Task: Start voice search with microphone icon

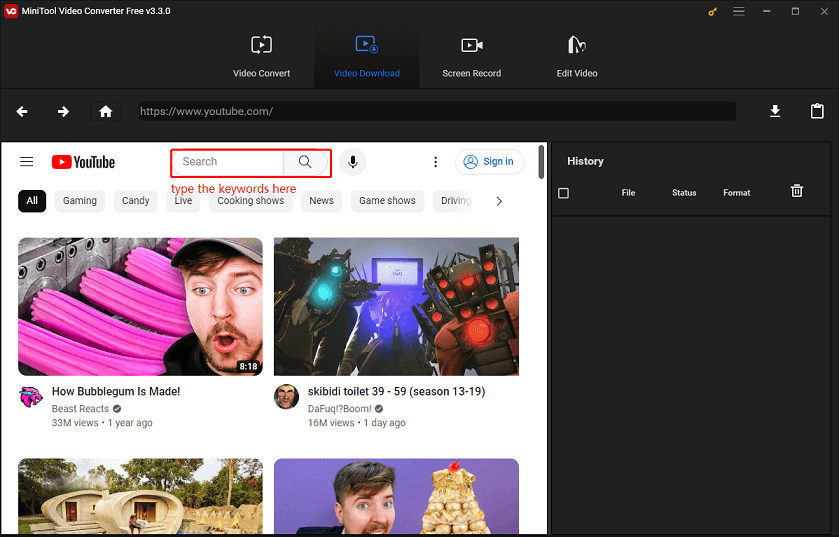Action: 353,162
